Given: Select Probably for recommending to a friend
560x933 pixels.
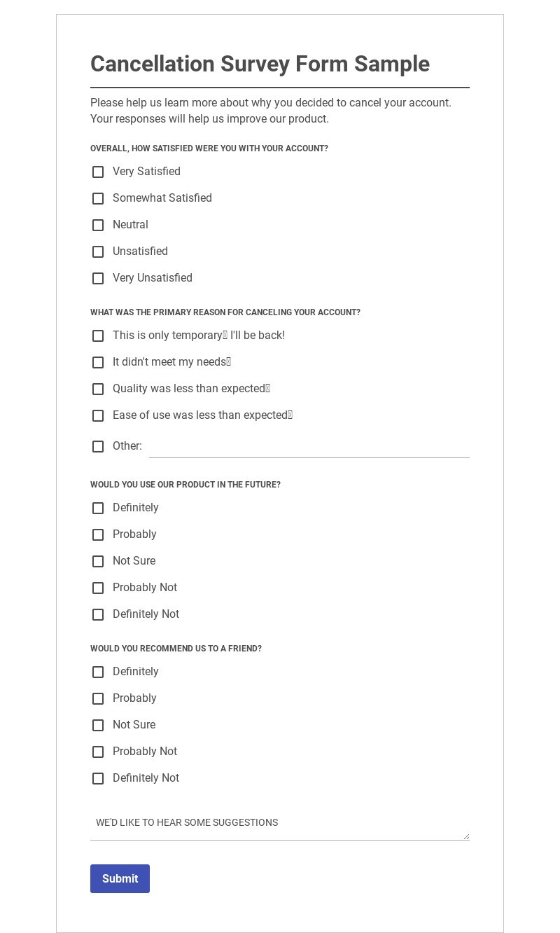Looking at the screenshot, I should pyautogui.click(x=98, y=699).
